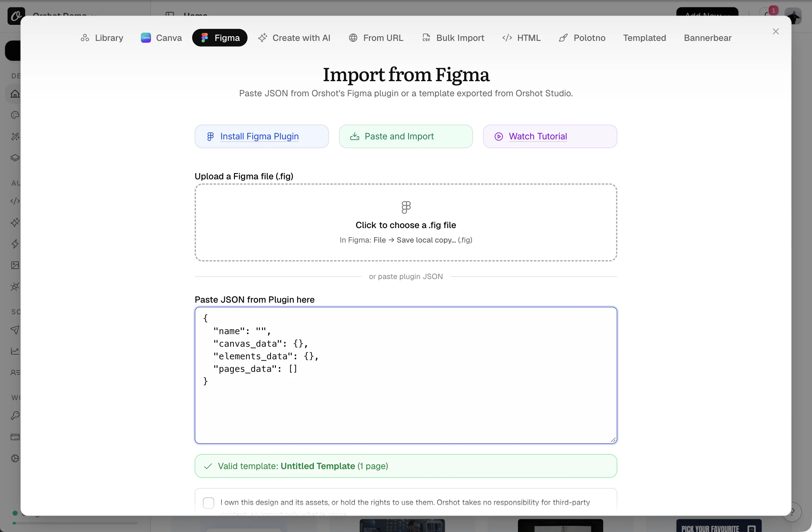Image resolution: width=812 pixels, height=532 pixels.
Task: Open the paper plane icon in sidebar
Action: point(15,330)
